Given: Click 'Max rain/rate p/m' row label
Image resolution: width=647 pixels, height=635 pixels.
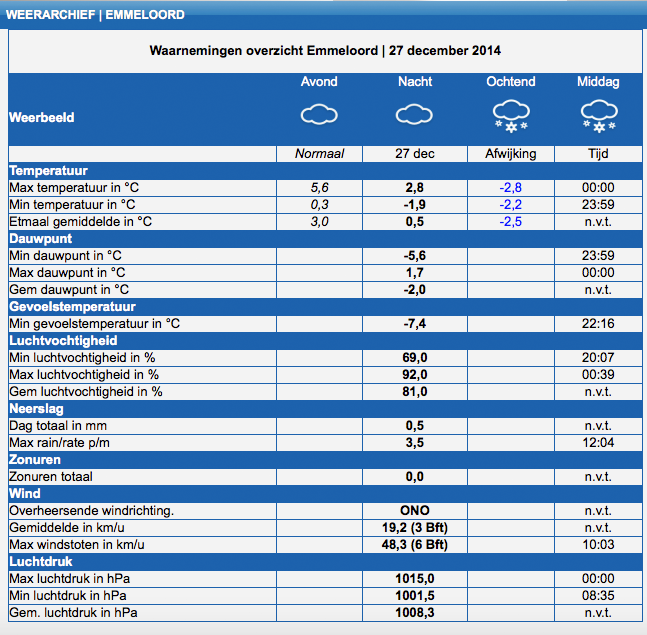Looking at the screenshot, I should point(59,443).
